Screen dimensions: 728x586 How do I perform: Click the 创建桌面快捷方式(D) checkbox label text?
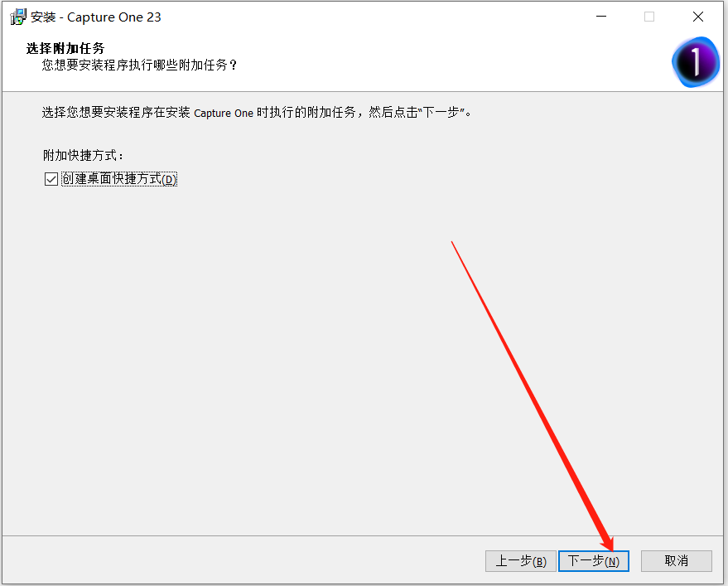click(x=119, y=179)
